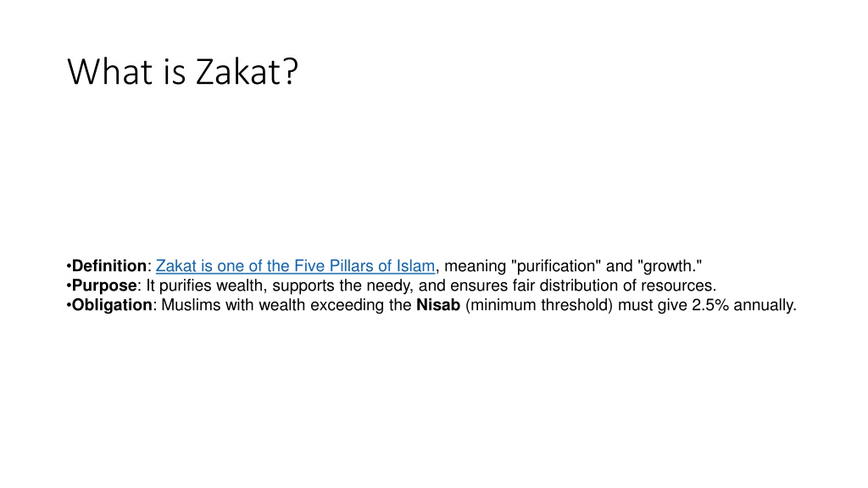Click the word What in the title
Viewport: 868px width, 488px height.
point(109,72)
